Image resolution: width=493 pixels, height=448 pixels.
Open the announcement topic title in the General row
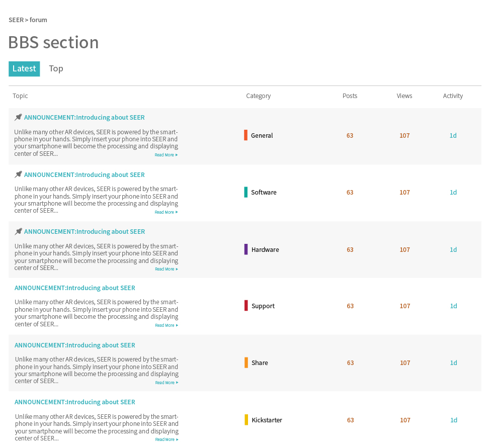pos(85,118)
